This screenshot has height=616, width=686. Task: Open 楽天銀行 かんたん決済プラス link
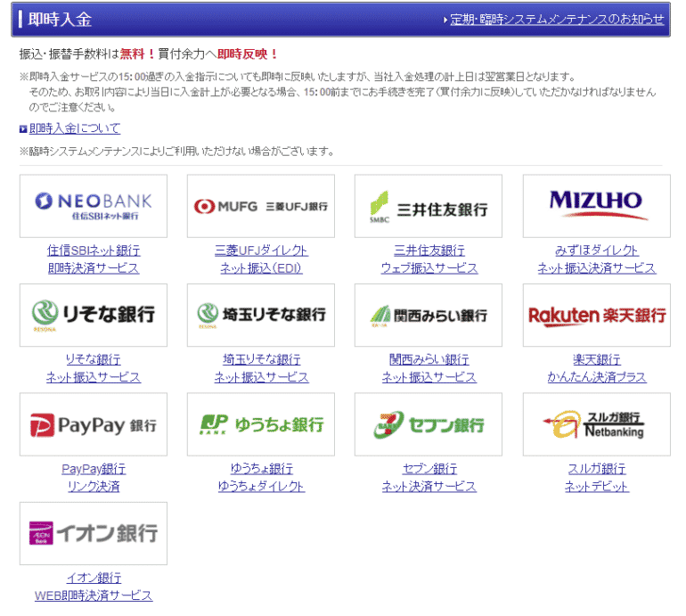[x=597, y=368]
